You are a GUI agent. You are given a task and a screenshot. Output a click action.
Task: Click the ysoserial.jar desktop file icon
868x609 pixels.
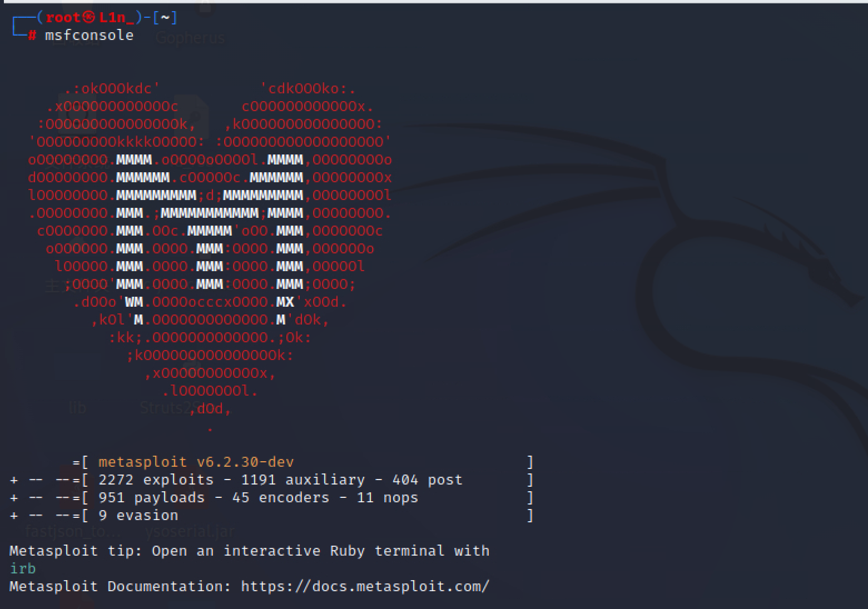[x=190, y=532]
